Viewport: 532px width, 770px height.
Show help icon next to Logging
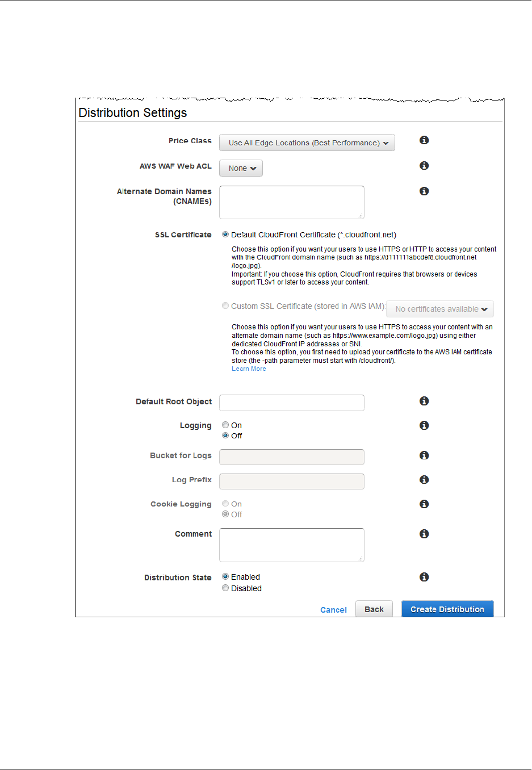(424, 426)
